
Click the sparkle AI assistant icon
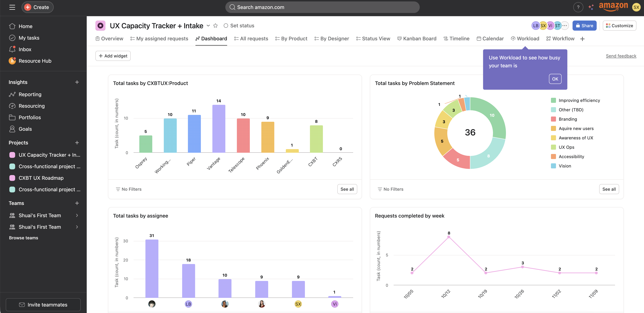pos(591,7)
